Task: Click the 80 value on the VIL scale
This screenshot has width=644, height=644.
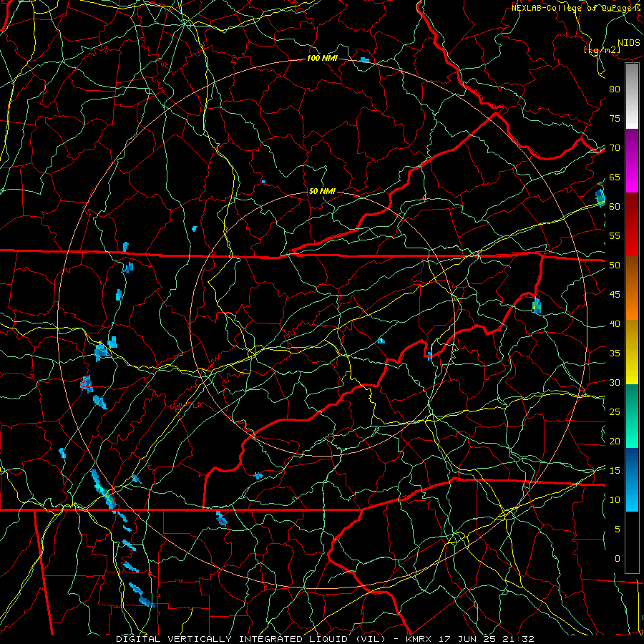Action: 615,89
